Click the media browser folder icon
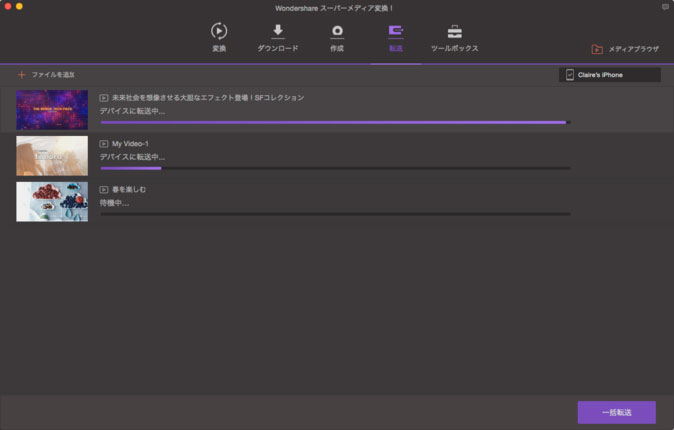The height and width of the screenshot is (430, 674). point(597,49)
